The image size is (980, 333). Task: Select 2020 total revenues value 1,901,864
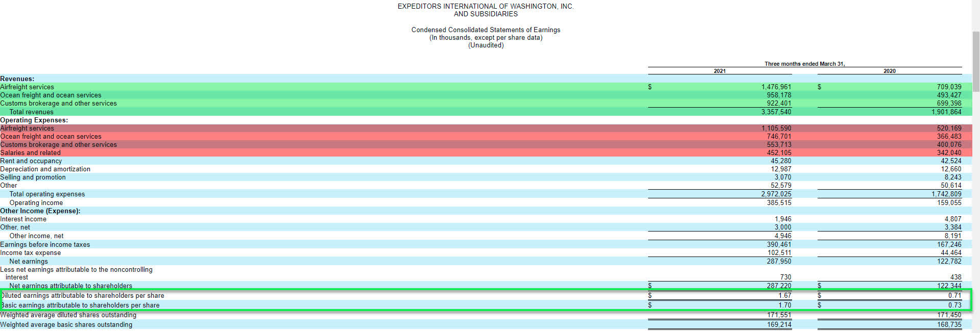click(x=946, y=112)
